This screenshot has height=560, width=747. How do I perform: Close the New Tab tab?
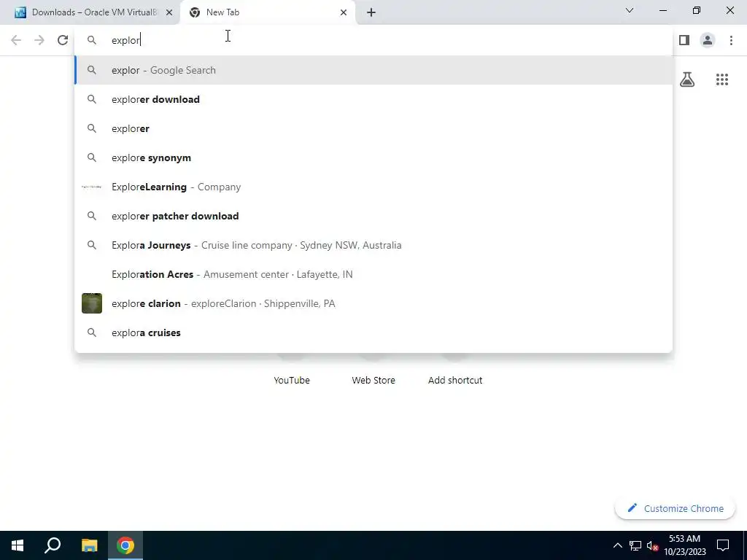pos(344,12)
